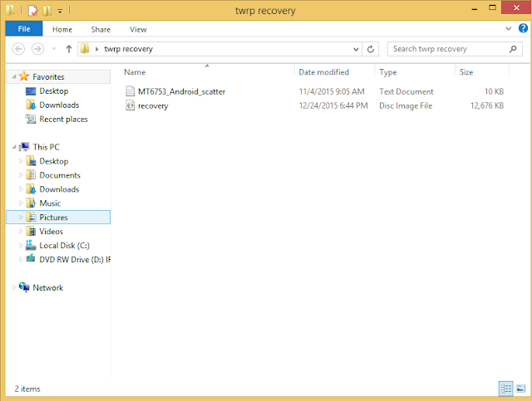Collapse the This PC group
532x401 pixels.
click(14, 147)
